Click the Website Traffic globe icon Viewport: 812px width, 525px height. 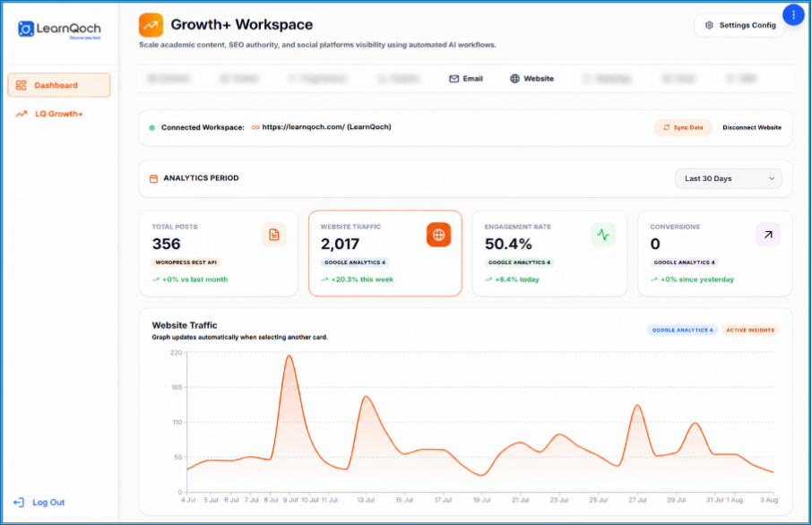click(438, 235)
